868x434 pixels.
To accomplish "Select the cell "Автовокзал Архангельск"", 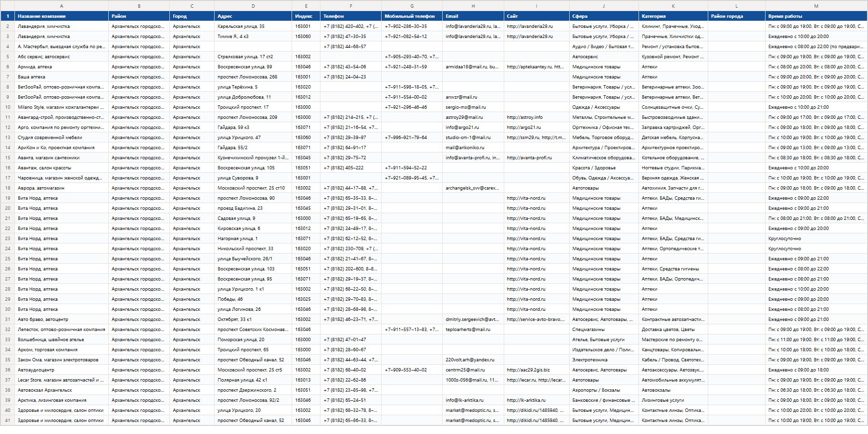I will [62, 390].
